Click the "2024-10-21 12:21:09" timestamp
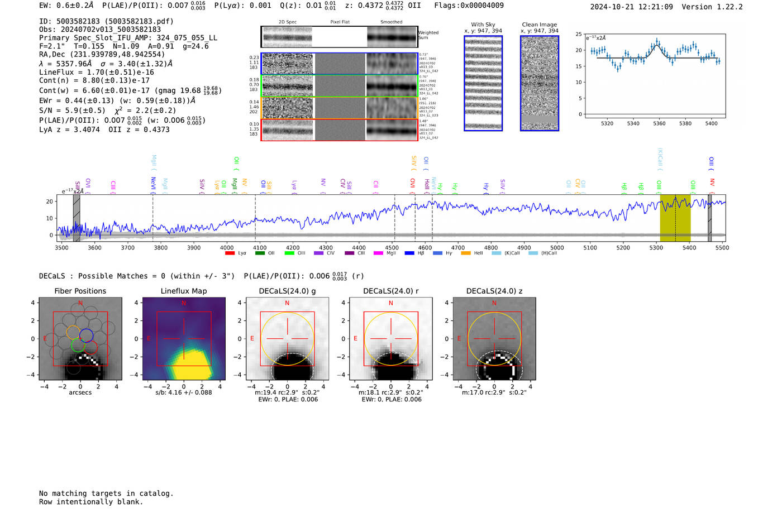This screenshot has height=532, width=782. pyautogui.click(x=631, y=7)
